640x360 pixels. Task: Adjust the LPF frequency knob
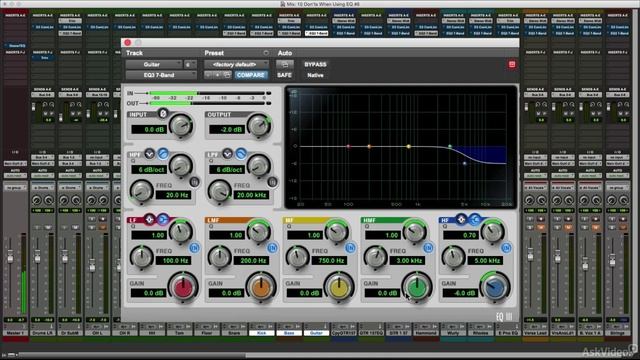coord(219,191)
